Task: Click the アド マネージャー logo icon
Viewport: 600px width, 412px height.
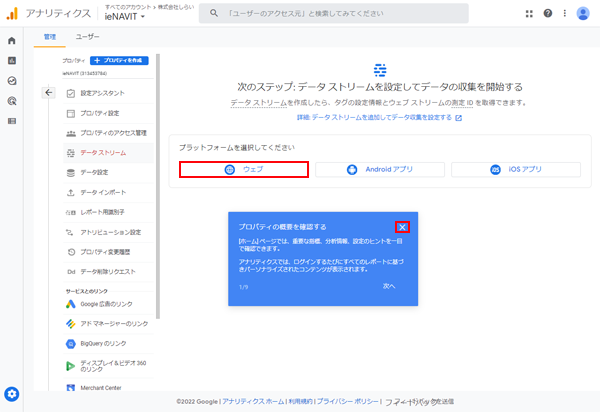Action: tap(71, 324)
